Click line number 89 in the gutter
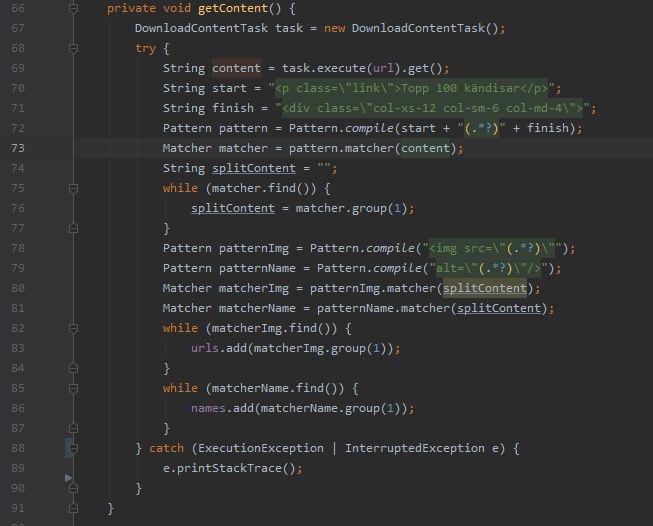Viewport: 653px width, 526px height. [x=18, y=468]
